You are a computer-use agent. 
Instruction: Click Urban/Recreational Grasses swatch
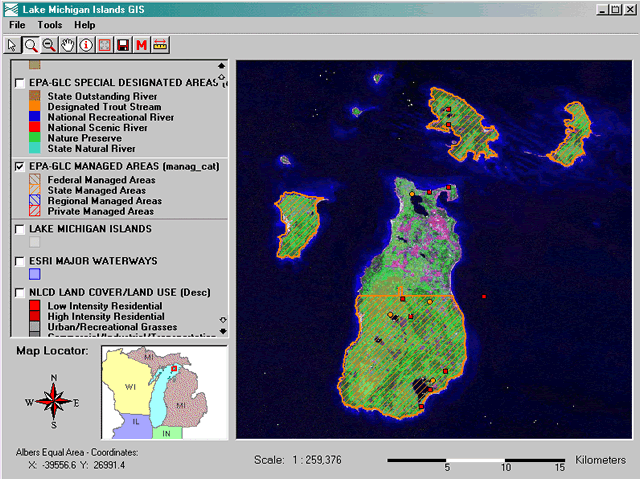pos(35,326)
